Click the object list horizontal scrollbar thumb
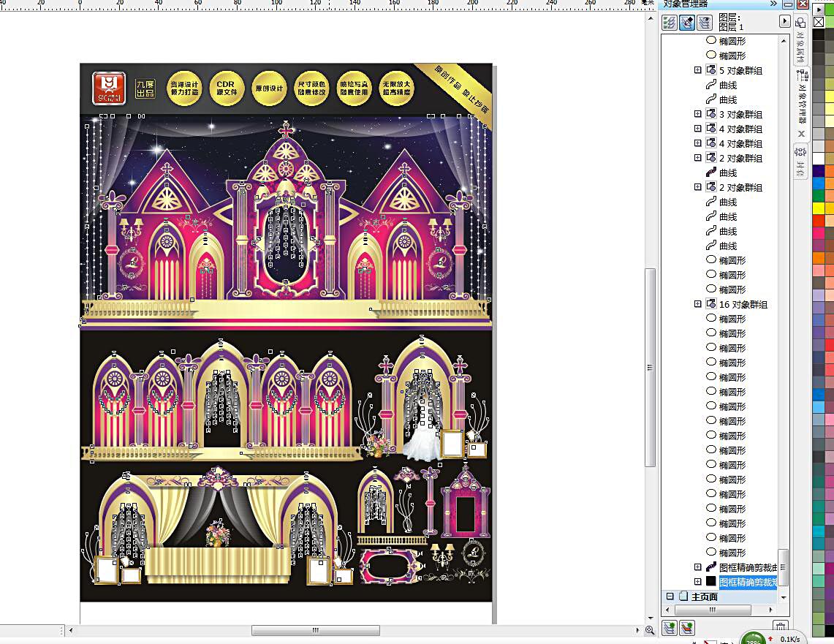Image resolution: width=834 pixels, height=644 pixels. [712, 610]
